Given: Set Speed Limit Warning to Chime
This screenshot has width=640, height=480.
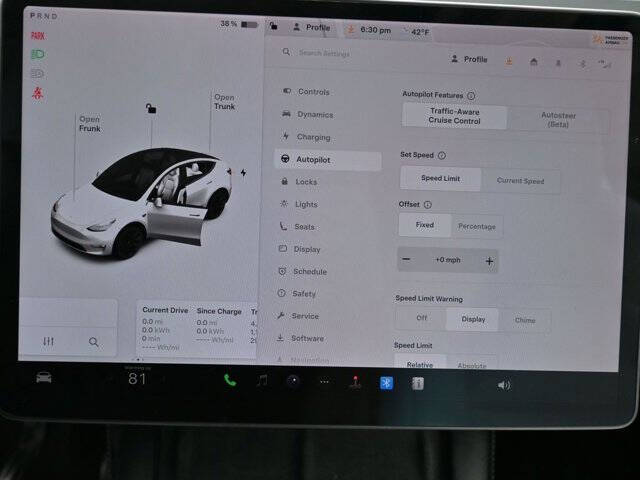Looking at the screenshot, I should point(525,320).
